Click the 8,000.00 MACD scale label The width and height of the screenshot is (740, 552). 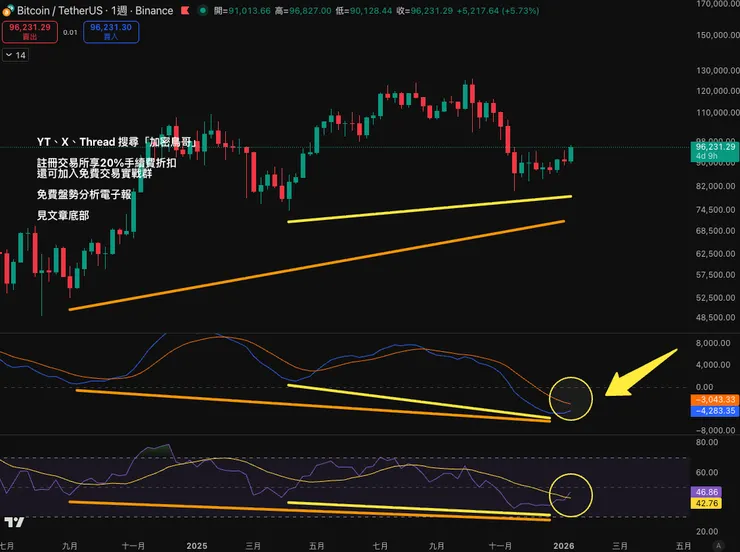pos(713,343)
